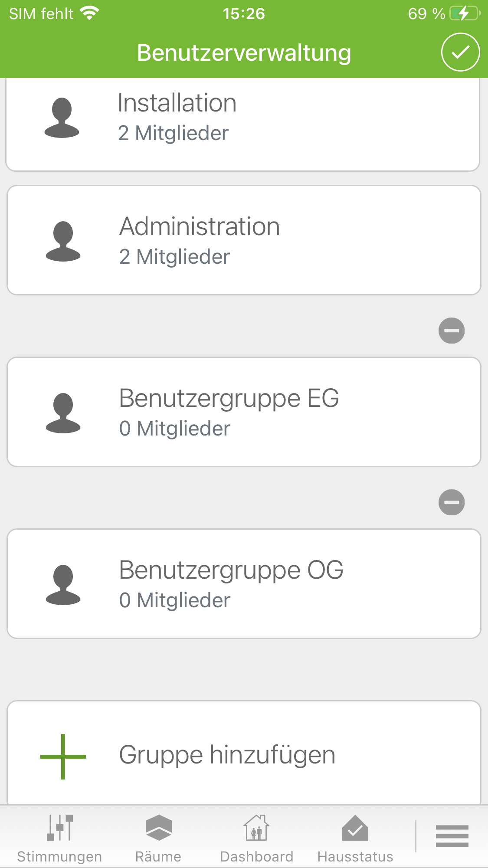488x868 pixels.
Task: Delete Benutzergruppe OG using minus icon
Action: (452, 502)
